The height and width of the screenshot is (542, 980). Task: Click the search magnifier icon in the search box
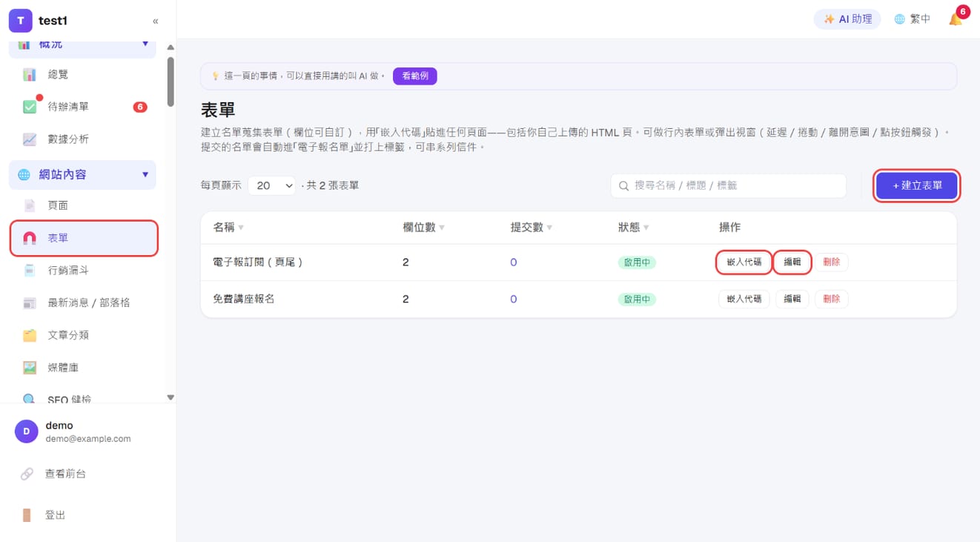(x=623, y=186)
